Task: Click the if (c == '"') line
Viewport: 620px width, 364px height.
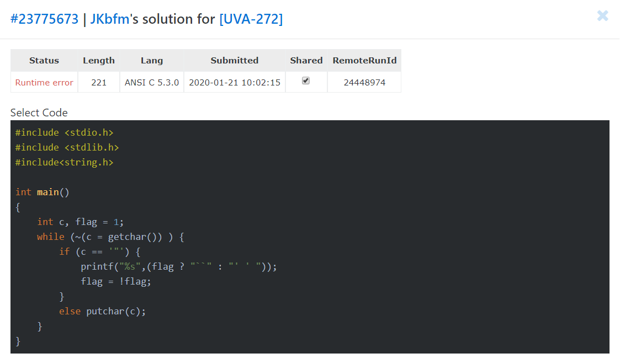Action: tap(99, 252)
